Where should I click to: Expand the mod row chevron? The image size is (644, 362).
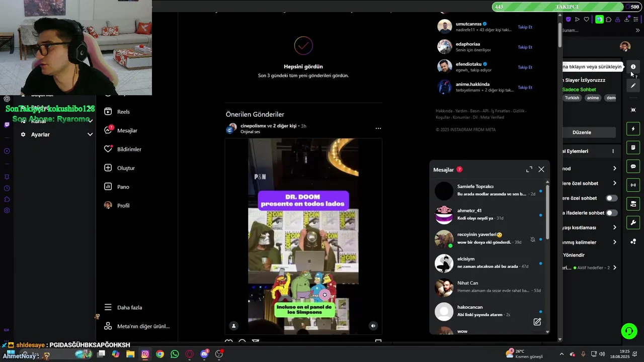(x=614, y=168)
